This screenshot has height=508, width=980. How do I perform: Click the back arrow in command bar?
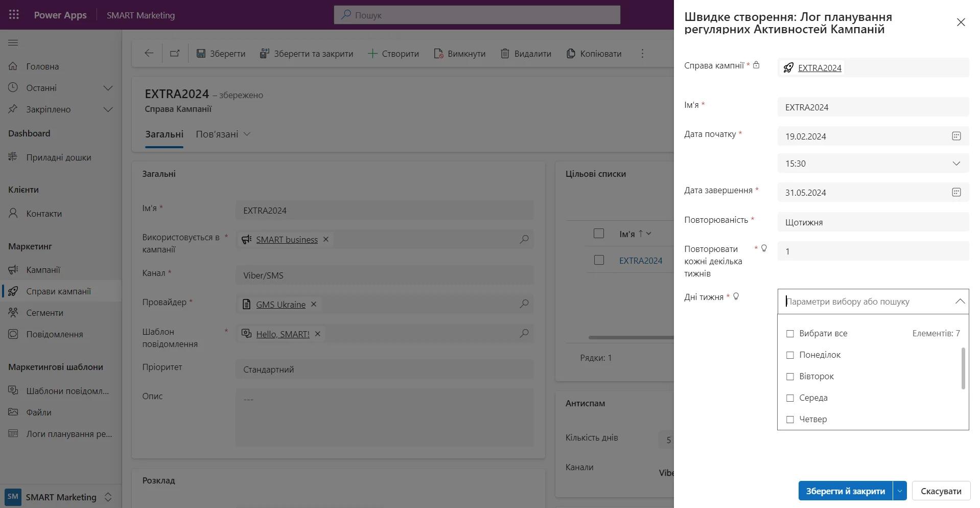[x=149, y=53]
